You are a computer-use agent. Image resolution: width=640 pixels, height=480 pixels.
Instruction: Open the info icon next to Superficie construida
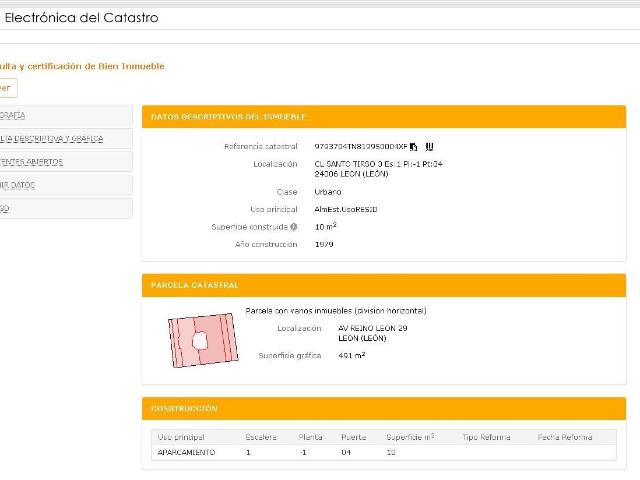coord(293,227)
